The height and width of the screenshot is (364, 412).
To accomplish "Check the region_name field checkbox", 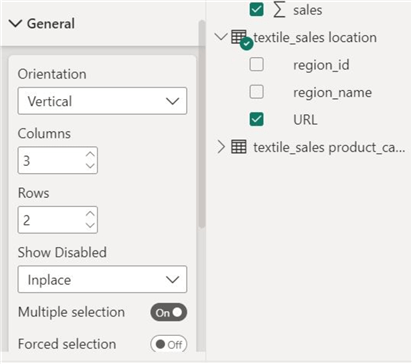I will [256, 92].
